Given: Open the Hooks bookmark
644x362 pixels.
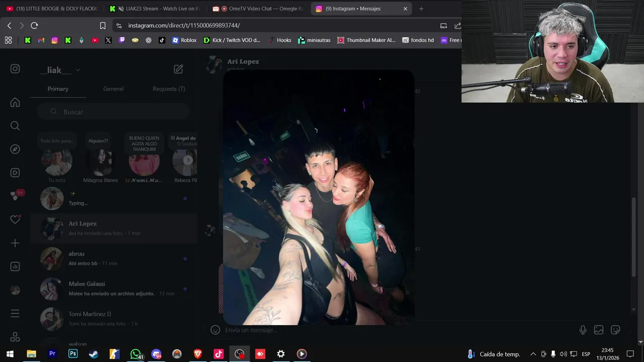Looking at the screenshot, I should click(x=280, y=40).
